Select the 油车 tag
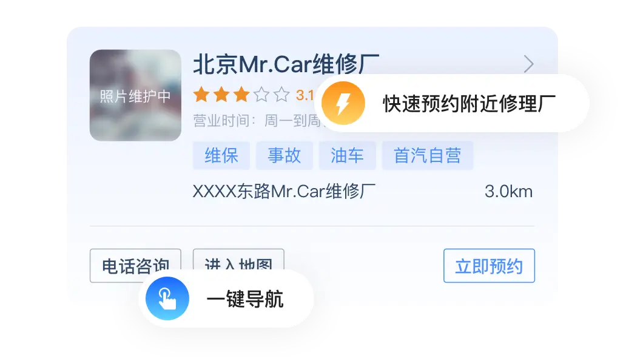This screenshot has height=364, width=626. [348, 155]
